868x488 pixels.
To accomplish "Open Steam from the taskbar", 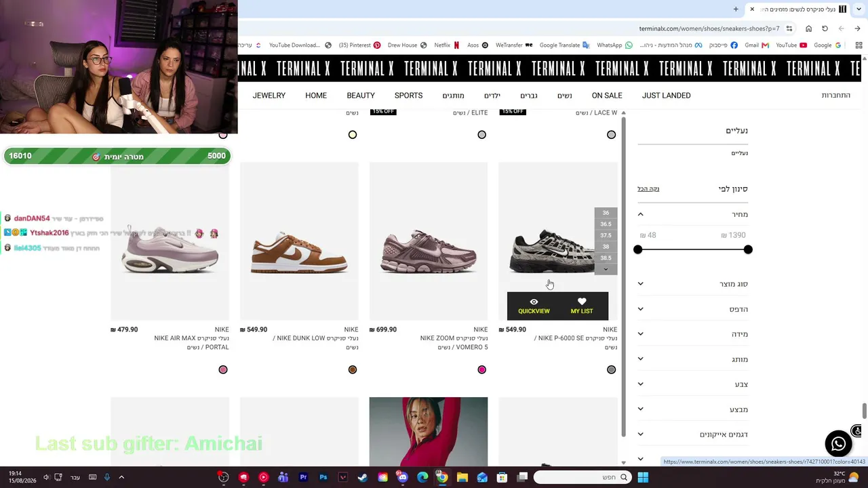I will click(x=363, y=477).
